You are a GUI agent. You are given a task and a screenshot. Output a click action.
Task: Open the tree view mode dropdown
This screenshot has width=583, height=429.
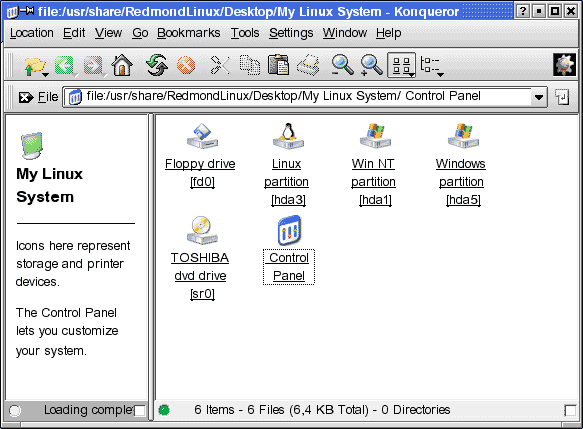(x=432, y=65)
